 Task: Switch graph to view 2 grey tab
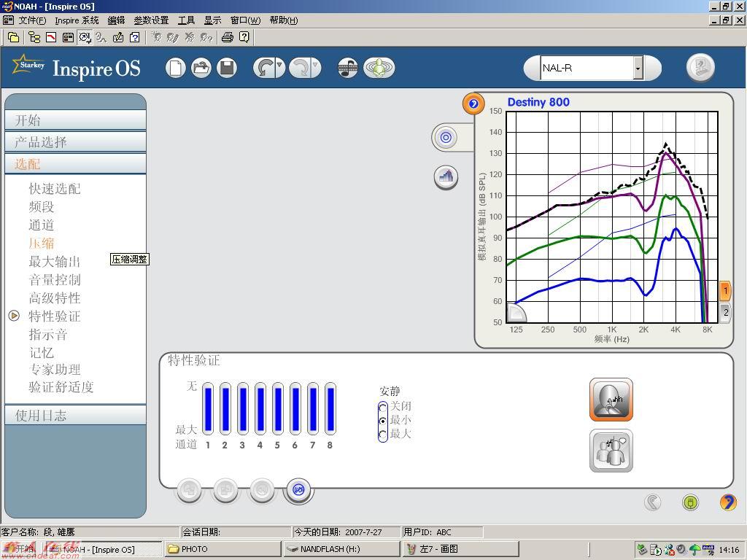(x=725, y=313)
